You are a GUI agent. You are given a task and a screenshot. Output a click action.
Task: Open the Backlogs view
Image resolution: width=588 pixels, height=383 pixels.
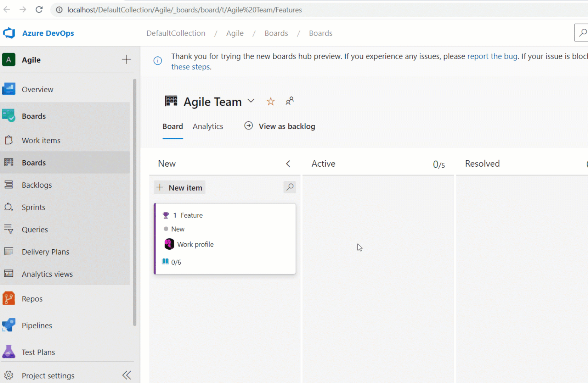click(36, 185)
